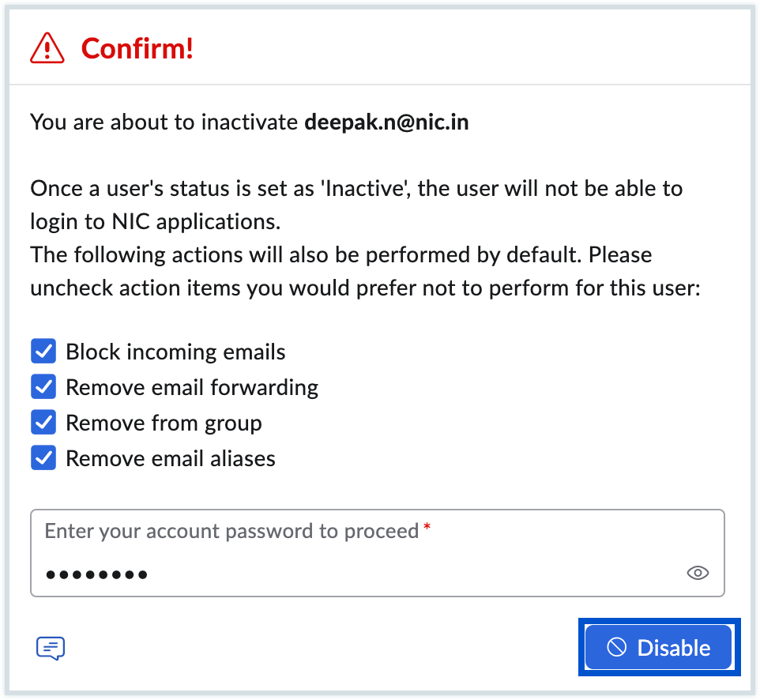Uncheck the Remove email forwarding checkbox
The height and width of the screenshot is (700, 760).
tap(43, 387)
